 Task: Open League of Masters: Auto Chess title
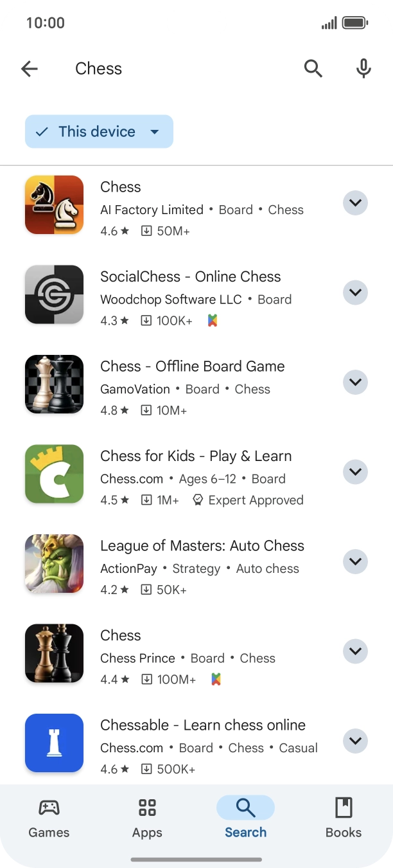click(x=202, y=546)
